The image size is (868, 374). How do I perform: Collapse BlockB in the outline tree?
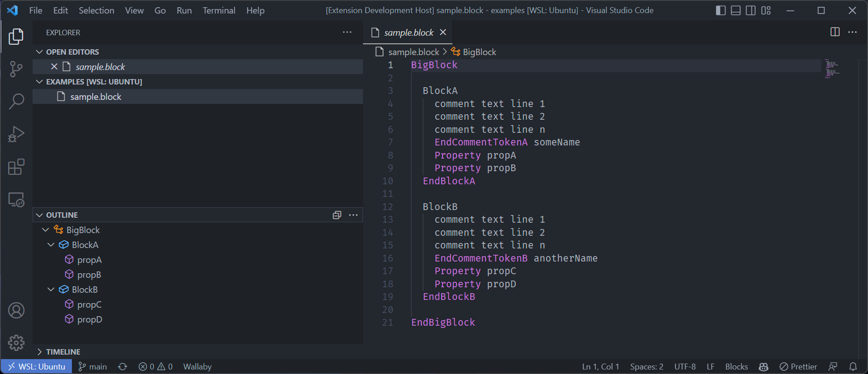pos(51,290)
